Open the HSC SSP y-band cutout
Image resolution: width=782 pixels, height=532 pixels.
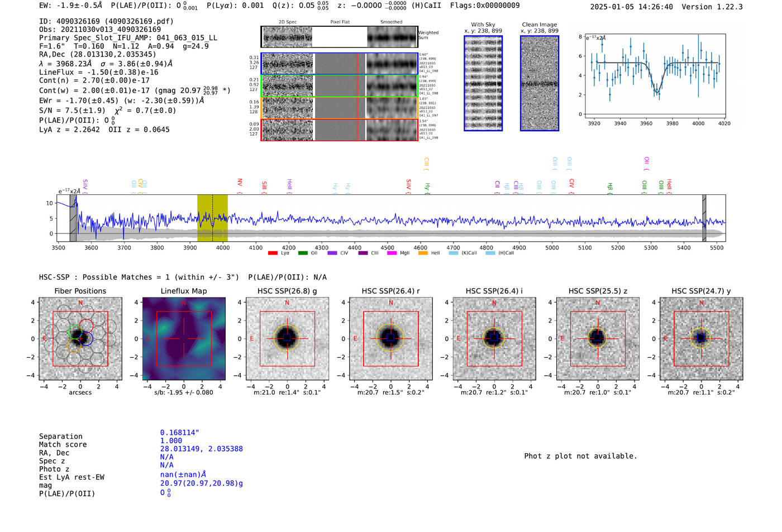pos(702,339)
